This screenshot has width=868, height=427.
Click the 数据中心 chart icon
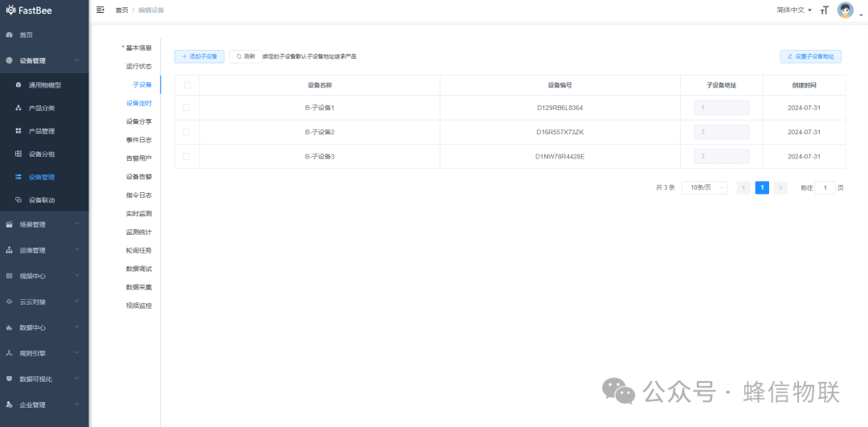coord(9,327)
